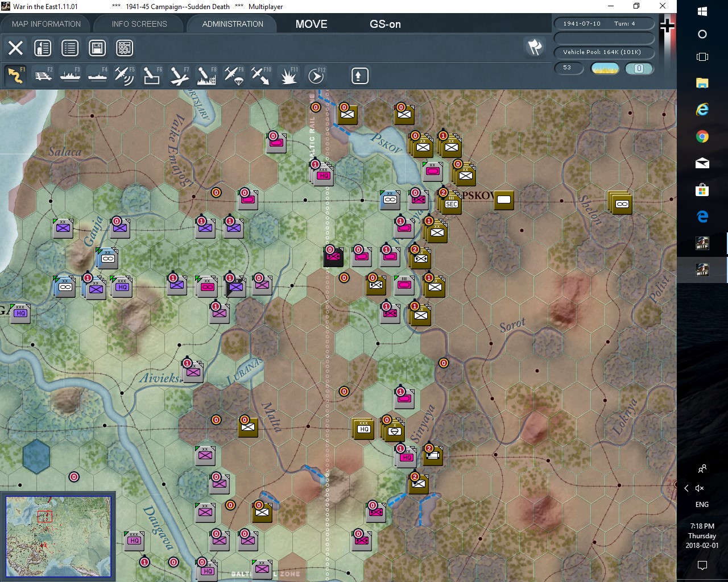Image resolution: width=728 pixels, height=582 pixels.
Task: Click the weather indicator icon
Action: click(605, 68)
